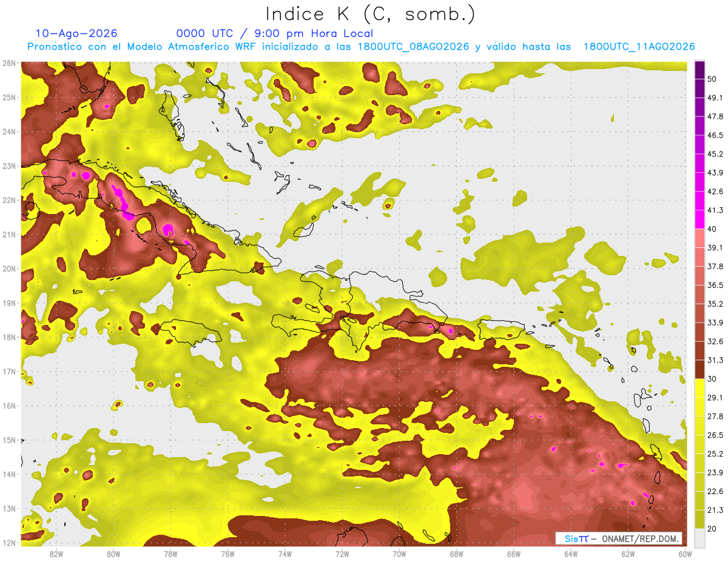Click the "17N" latitude axis label
Image resolution: width=728 pixels, height=562 pixels.
(x=9, y=372)
